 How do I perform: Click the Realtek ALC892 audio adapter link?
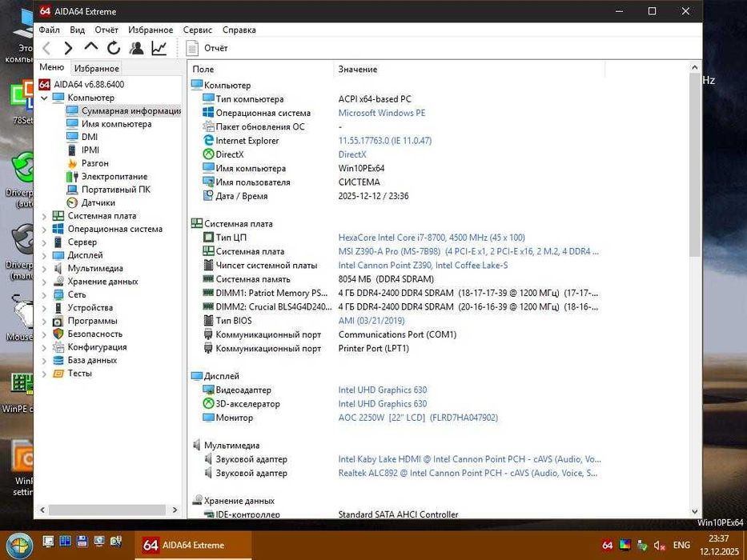click(469, 474)
